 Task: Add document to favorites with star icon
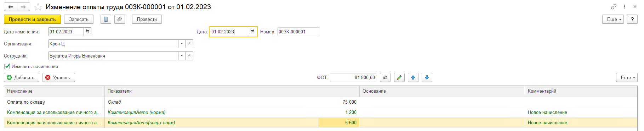pyautogui.click(x=38, y=7)
